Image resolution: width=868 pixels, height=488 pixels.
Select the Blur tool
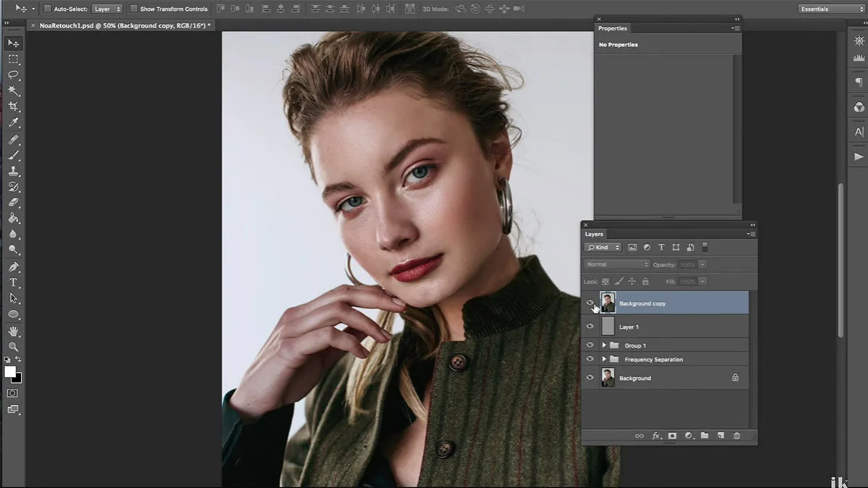click(13, 235)
